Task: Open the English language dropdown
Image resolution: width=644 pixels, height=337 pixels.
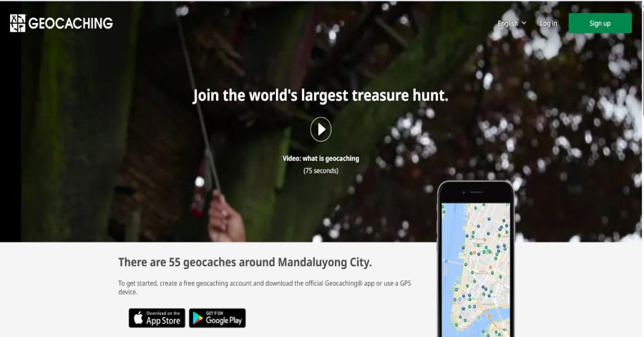Action: [x=512, y=24]
